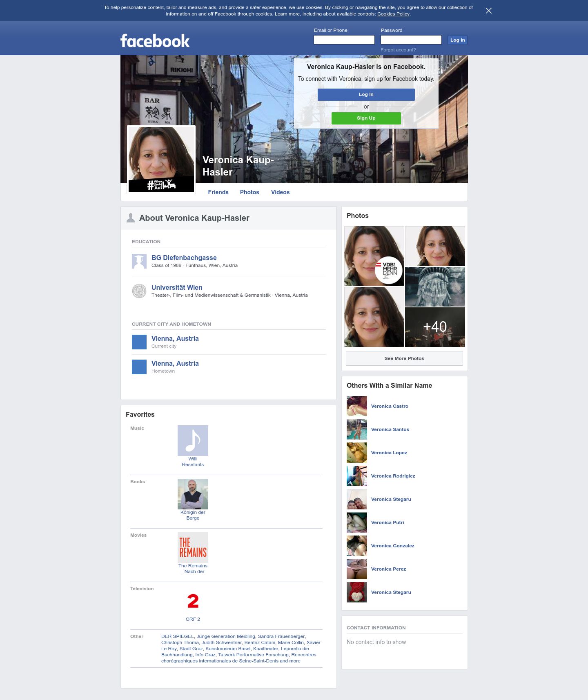Open Vienna, Austria hometown link

coord(175,363)
